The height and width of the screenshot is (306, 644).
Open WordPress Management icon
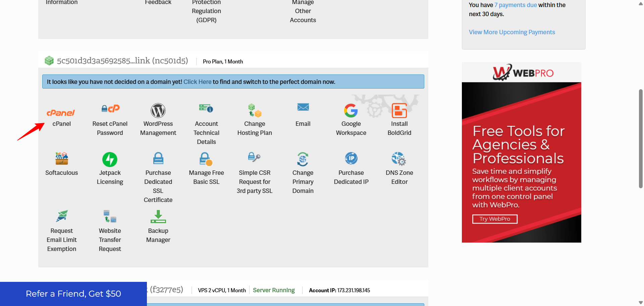[x=158, y=110]
